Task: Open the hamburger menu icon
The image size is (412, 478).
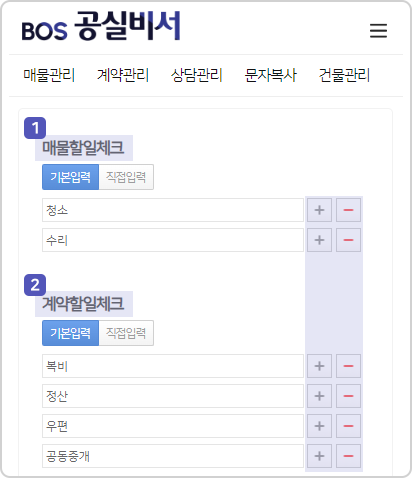Action: pos(378,31)
